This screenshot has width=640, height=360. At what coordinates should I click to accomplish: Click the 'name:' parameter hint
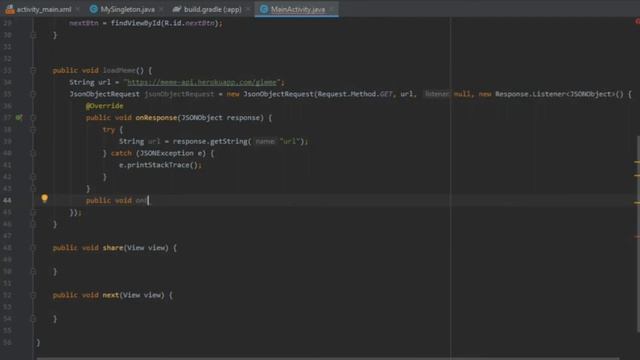tap(265, 141)
